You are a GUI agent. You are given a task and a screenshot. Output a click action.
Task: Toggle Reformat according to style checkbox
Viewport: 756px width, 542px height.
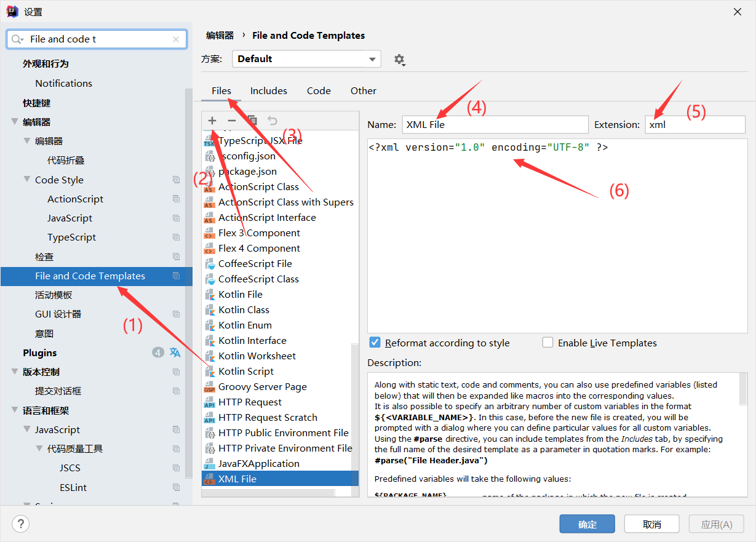[375, 343]
